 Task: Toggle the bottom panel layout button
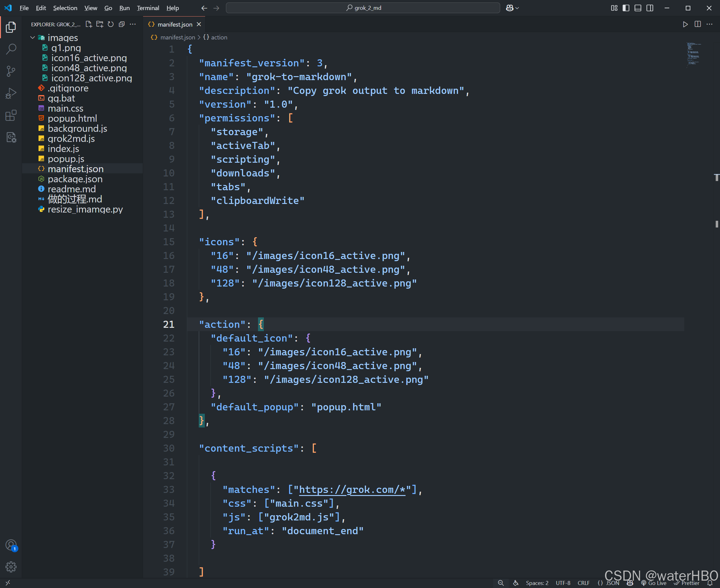click(638, 8)
